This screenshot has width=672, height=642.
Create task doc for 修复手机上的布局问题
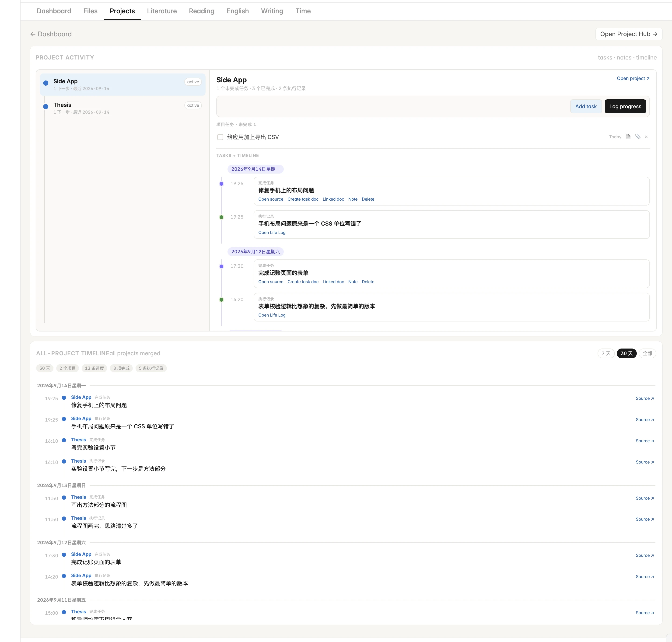click(x=303, y=199)
